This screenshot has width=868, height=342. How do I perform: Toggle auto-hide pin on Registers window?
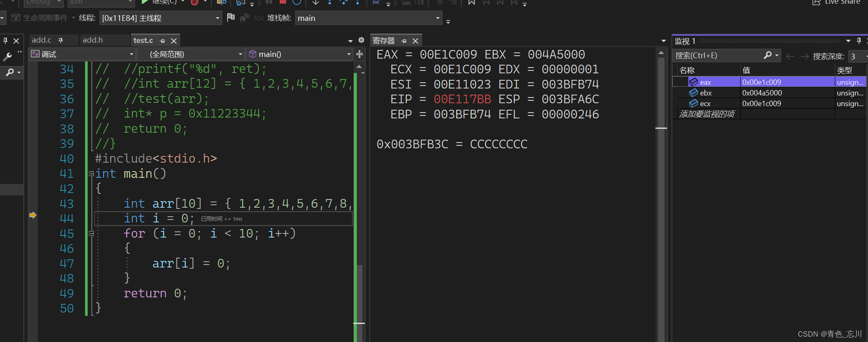[404, 41]
